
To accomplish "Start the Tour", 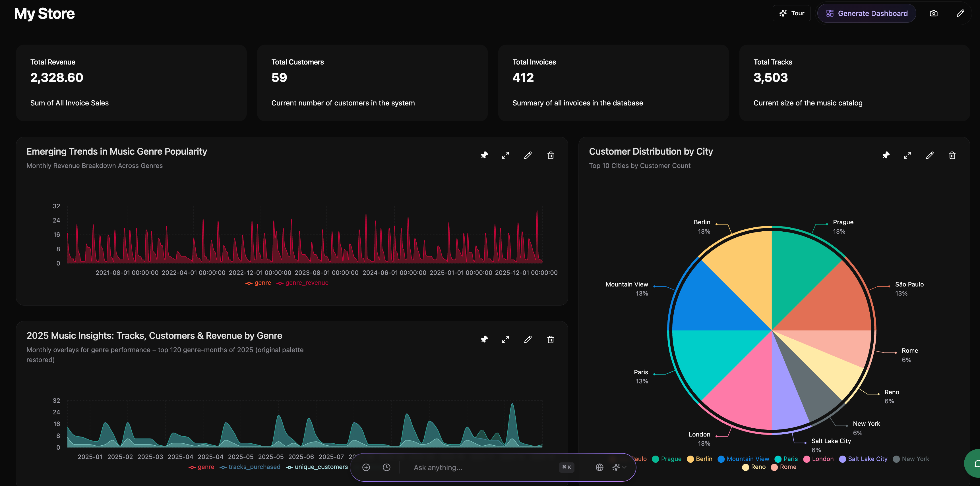I will [x=791, y=13].
